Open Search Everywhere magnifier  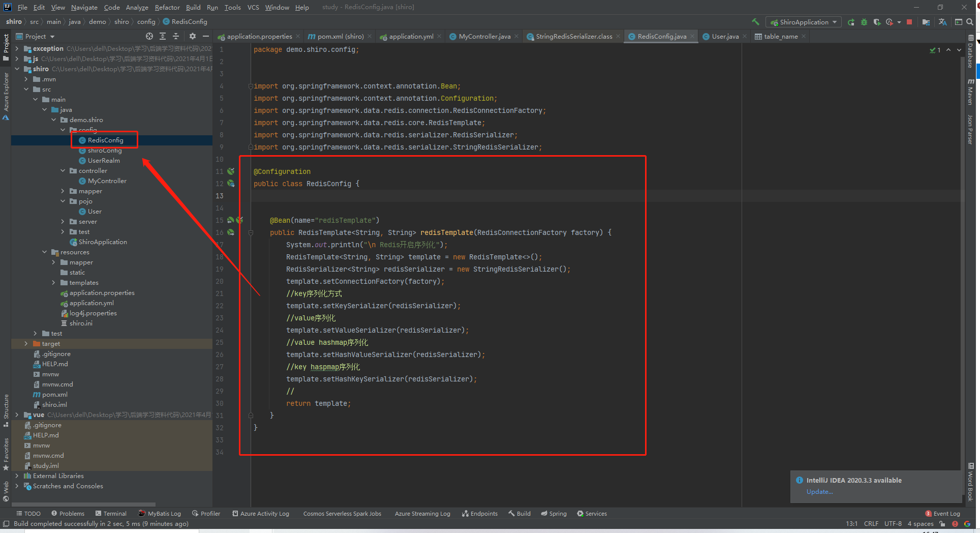point(970,22)
